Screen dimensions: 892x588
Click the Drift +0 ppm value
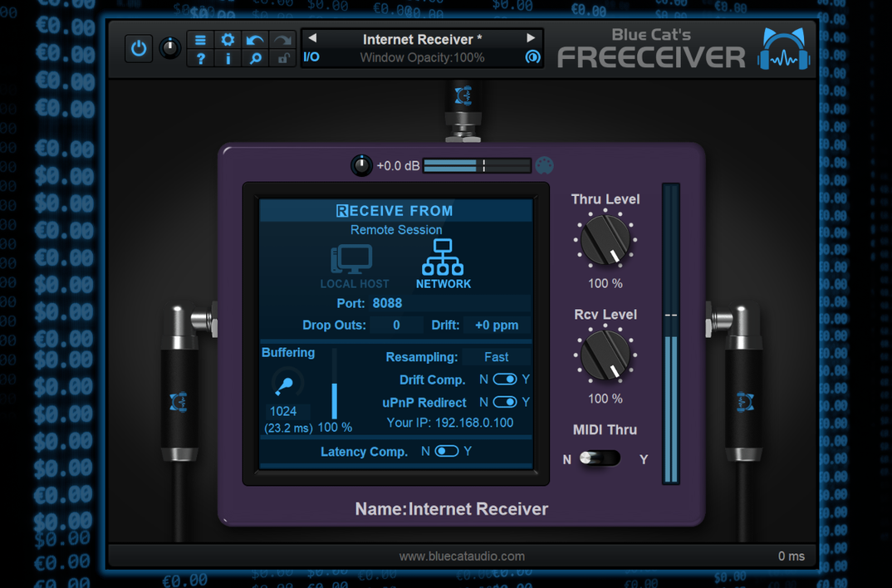[x=497, y=326]
